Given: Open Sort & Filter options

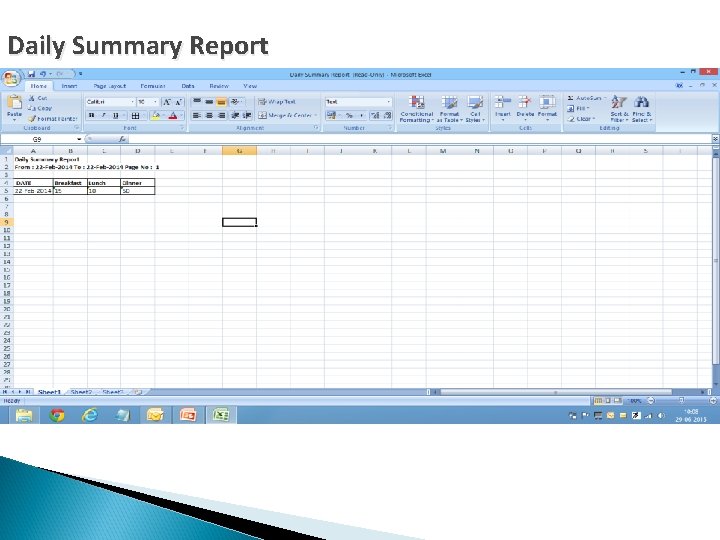Looking at the screenshot, I should [x=619, y=109].
